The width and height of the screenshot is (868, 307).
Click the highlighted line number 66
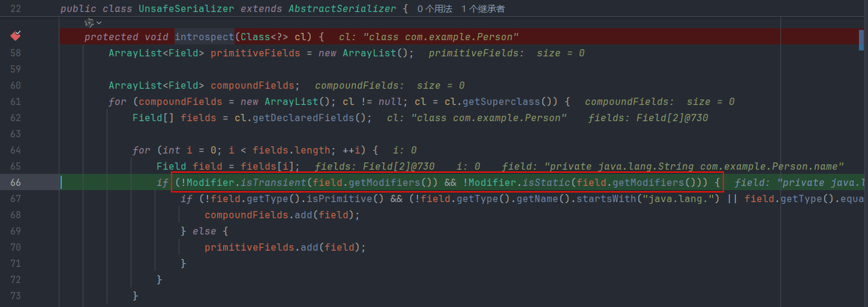click(16, 182)
